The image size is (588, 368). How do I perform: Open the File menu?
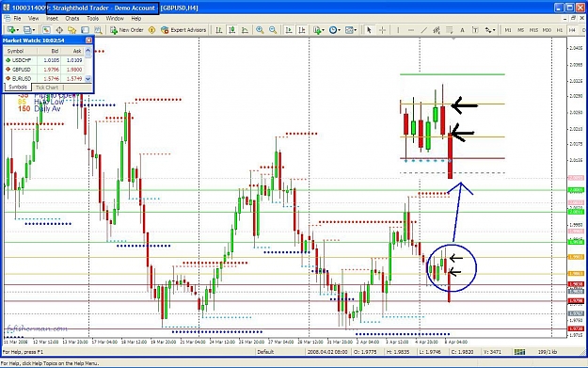17,19
